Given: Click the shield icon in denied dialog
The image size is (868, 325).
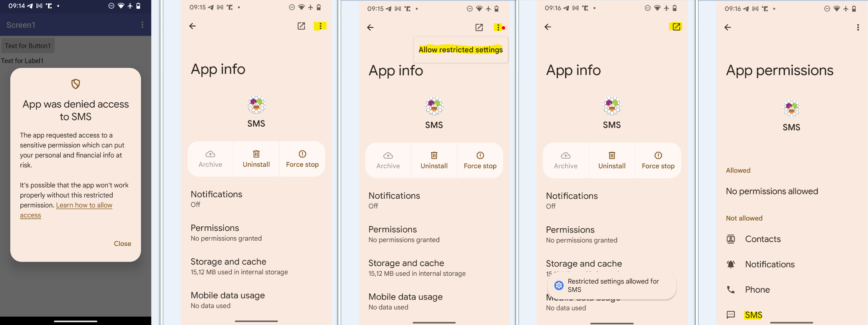Looking at the screenshot, I should 75,84.
